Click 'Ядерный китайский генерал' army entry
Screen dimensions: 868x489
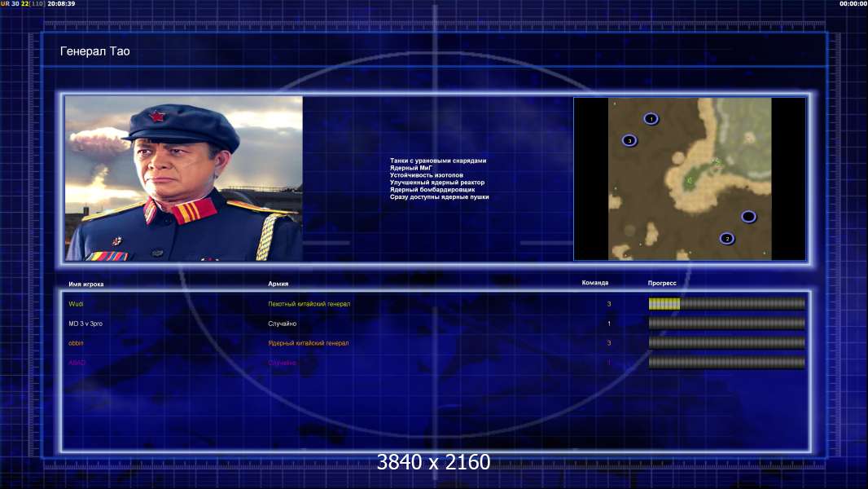(x=309, y=343)
